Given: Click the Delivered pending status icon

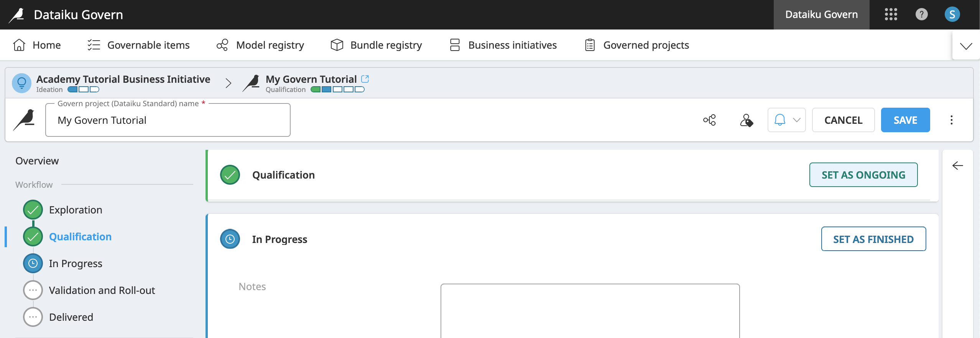Looking at the screenshot, I should click(33, 317).
